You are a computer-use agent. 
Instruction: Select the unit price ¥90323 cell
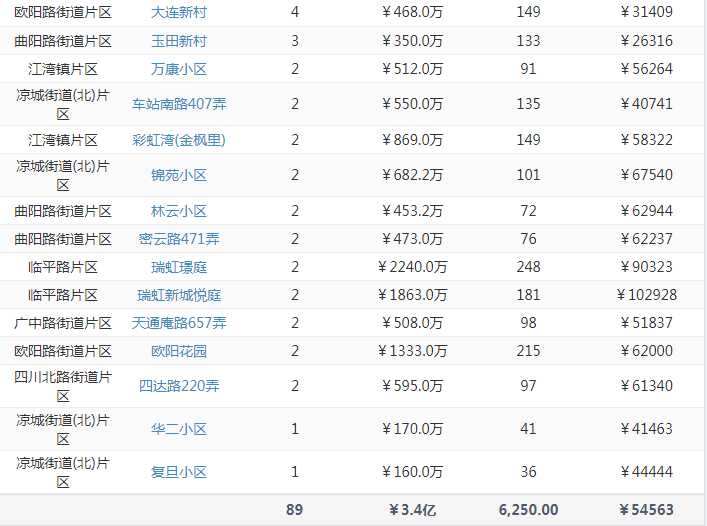click(647, 267)
